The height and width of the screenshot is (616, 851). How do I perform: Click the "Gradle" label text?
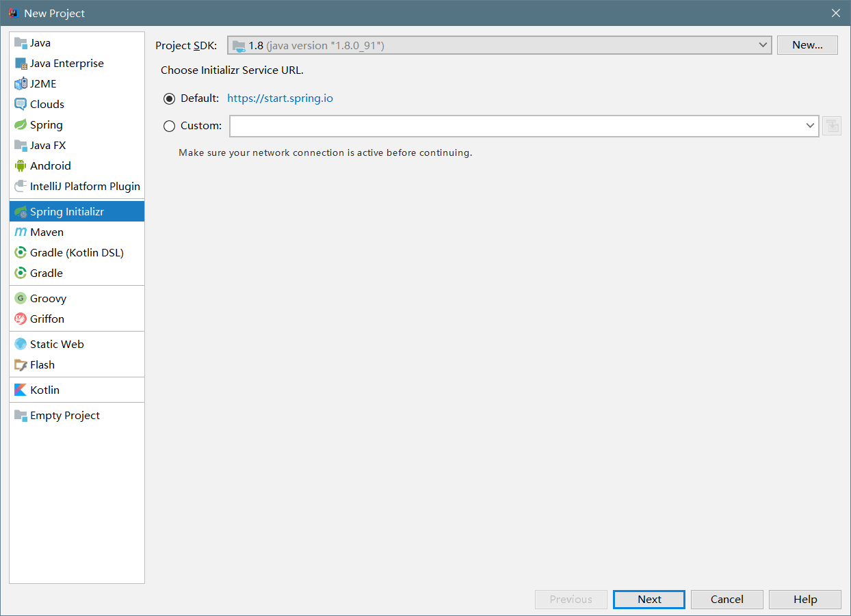click(x=47, y=273)
